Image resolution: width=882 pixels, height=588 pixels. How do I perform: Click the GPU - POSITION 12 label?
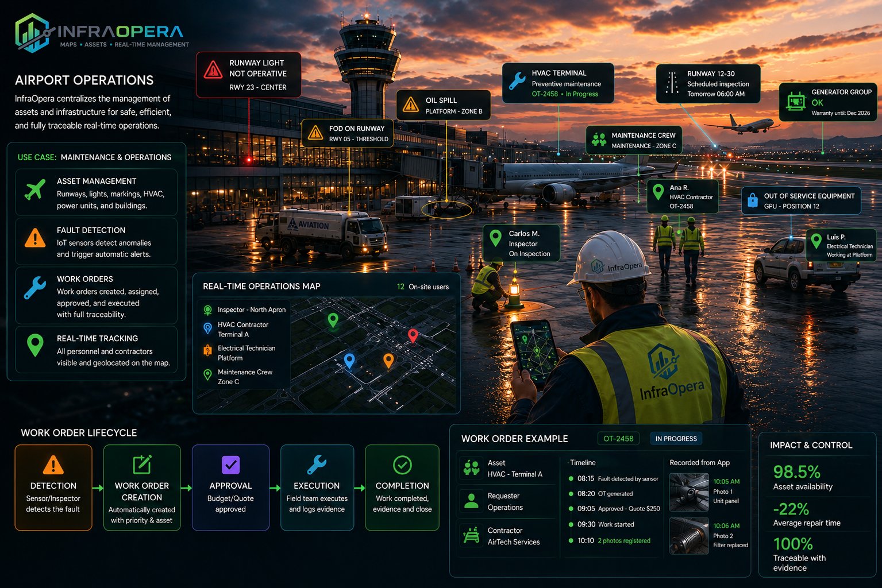click(791, 207)
